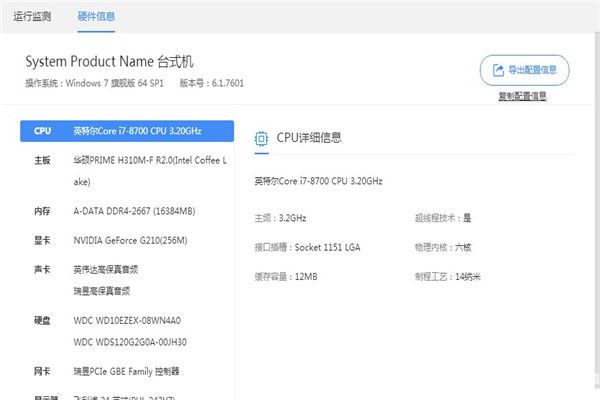Image resolution: width=600 pixels, height=400 pixels.
Task: Click the WDC WDS120G2G0A disk line
Action: point(130,342)
